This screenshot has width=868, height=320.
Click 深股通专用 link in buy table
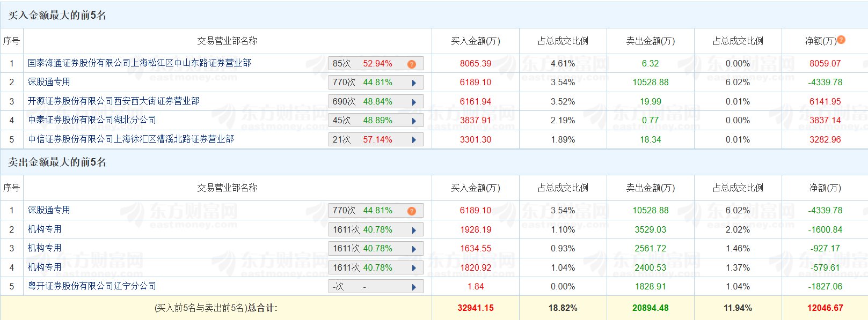[49, 82]
